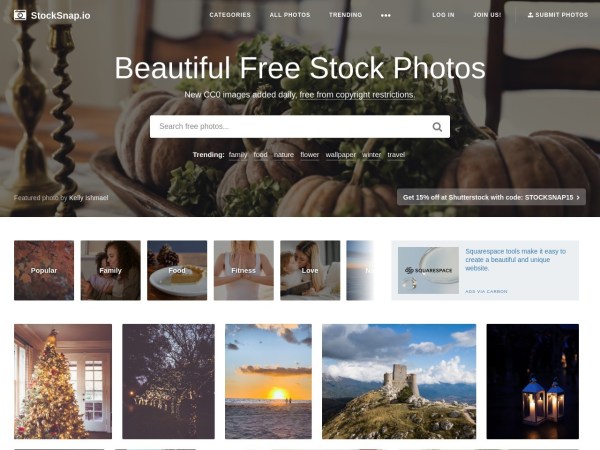This screenshot has width=600, height=450.
Task: Open the Fitness category tile
Action: 243,270
